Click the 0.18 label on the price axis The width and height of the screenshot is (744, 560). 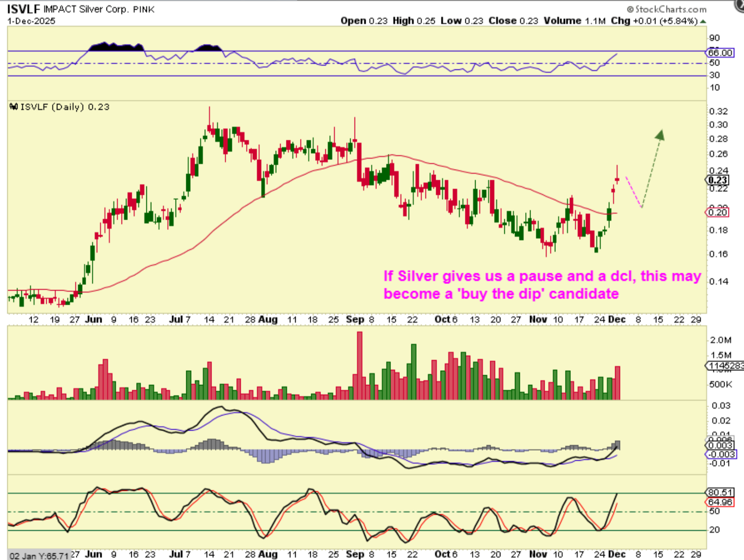(x=718, y=230)
